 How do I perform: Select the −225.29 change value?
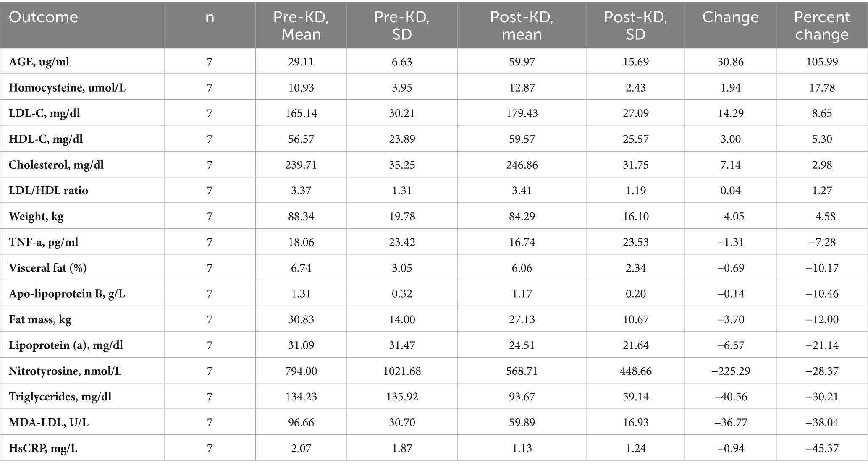pyautogui.click(x=731, y=371)
